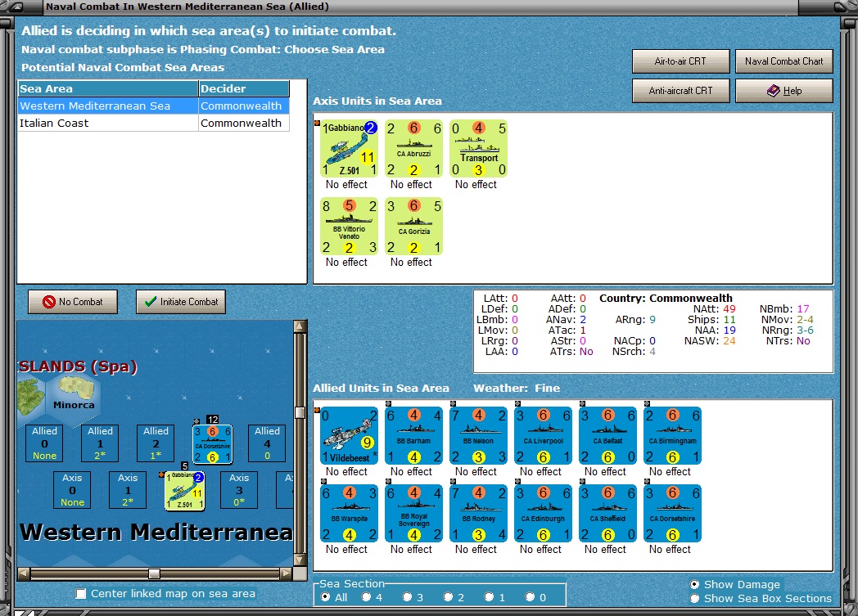The height and width of the screenshot is (616, 858).
Task: Click the map scroll down arrow
Action: point(300,560)
